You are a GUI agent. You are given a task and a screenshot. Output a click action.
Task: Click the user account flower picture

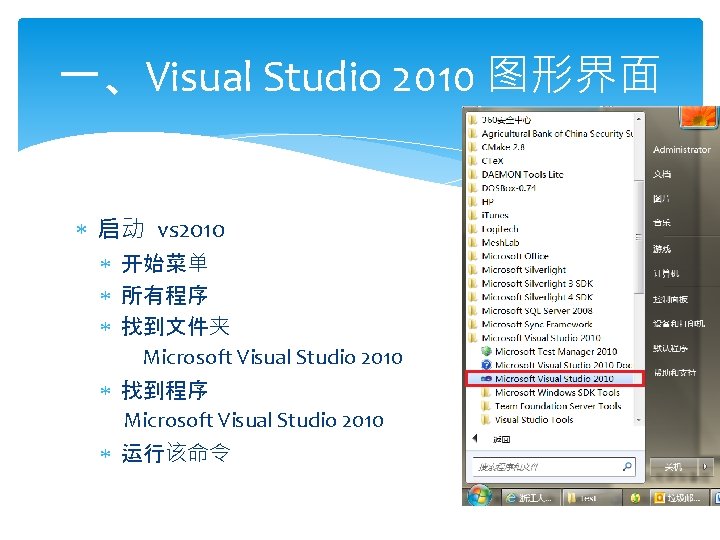pos(698,116)
